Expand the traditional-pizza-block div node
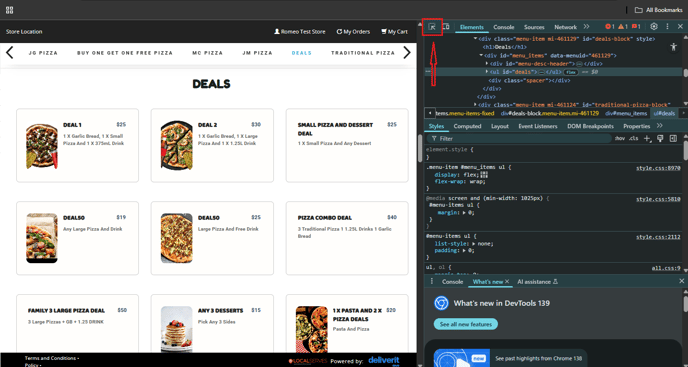This screenshot has height=367, width=688. [x=475, y=105]
